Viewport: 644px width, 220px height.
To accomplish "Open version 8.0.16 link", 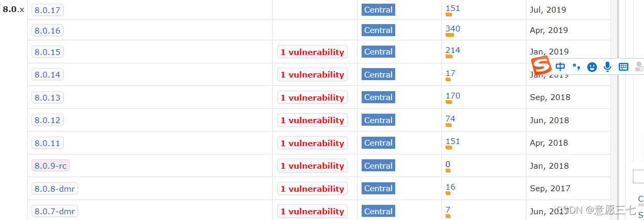I will [x=48, y=30].
